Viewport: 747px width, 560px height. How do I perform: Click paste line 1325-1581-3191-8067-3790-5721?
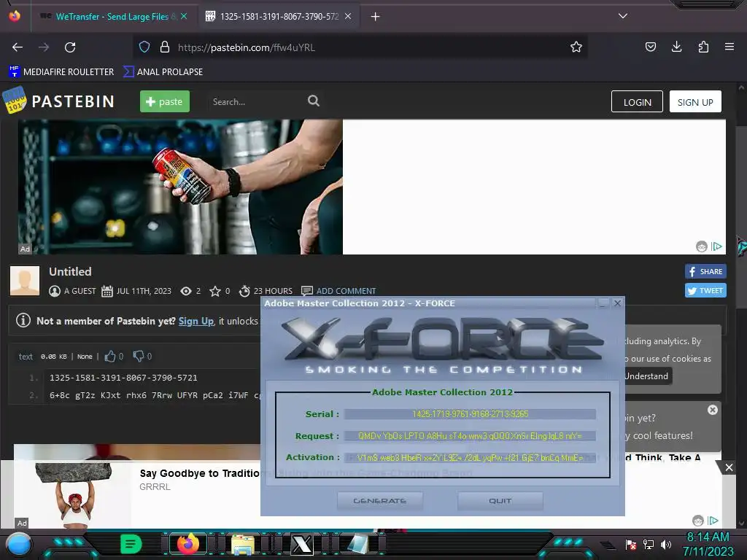123,378
